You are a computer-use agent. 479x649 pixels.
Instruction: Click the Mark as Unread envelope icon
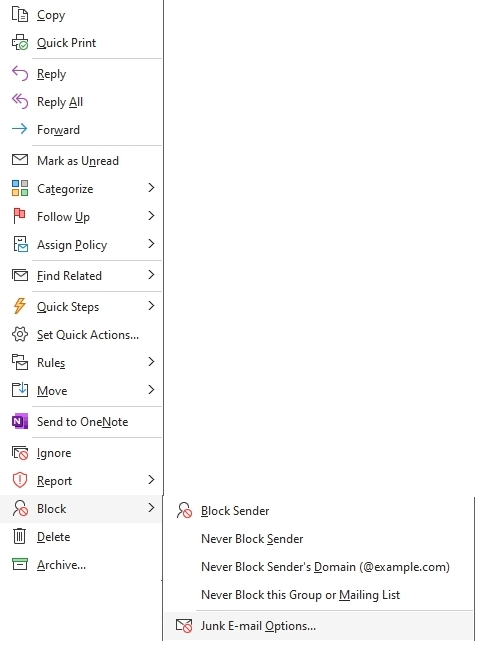click(19, 160)
